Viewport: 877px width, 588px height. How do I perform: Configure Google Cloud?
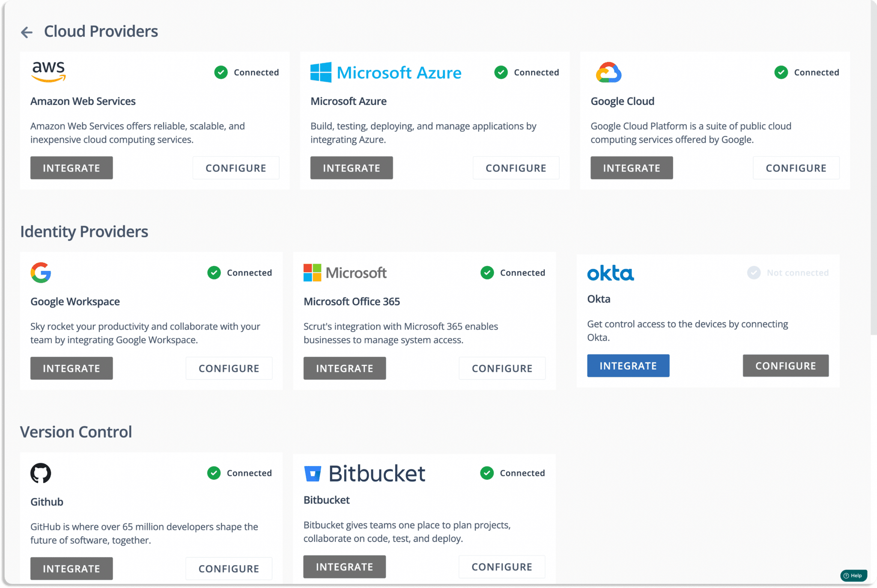[x=796, y=168]
